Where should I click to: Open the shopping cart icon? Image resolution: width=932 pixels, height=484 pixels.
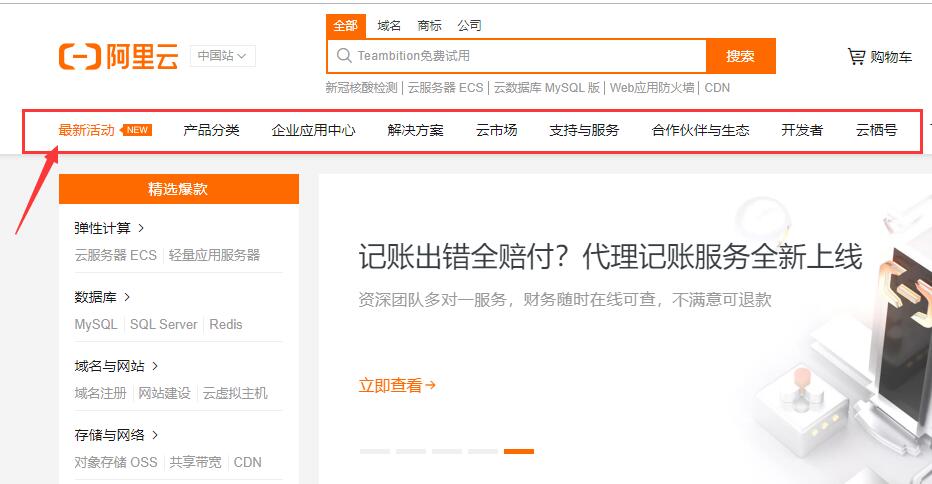click(856, 57)
